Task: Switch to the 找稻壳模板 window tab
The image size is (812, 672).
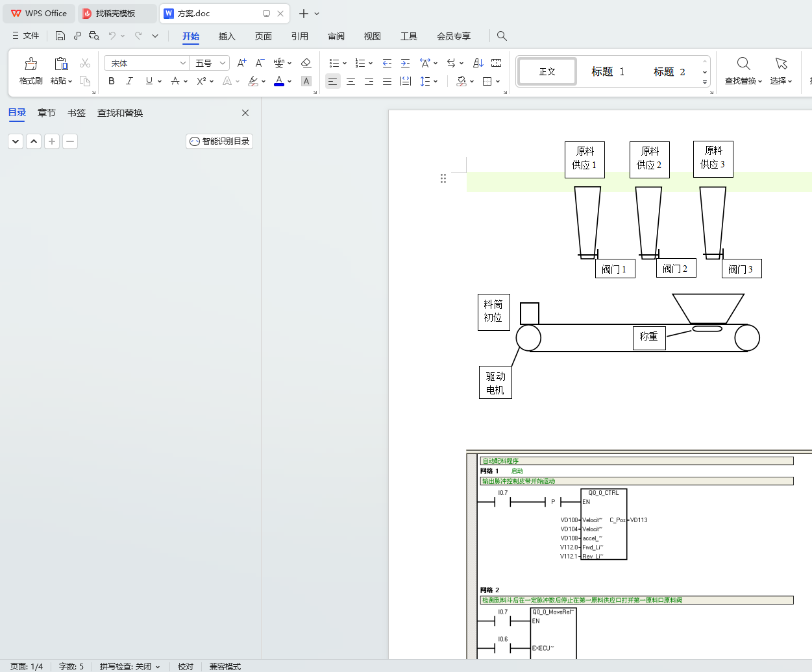Action: [x=116, y=13]
